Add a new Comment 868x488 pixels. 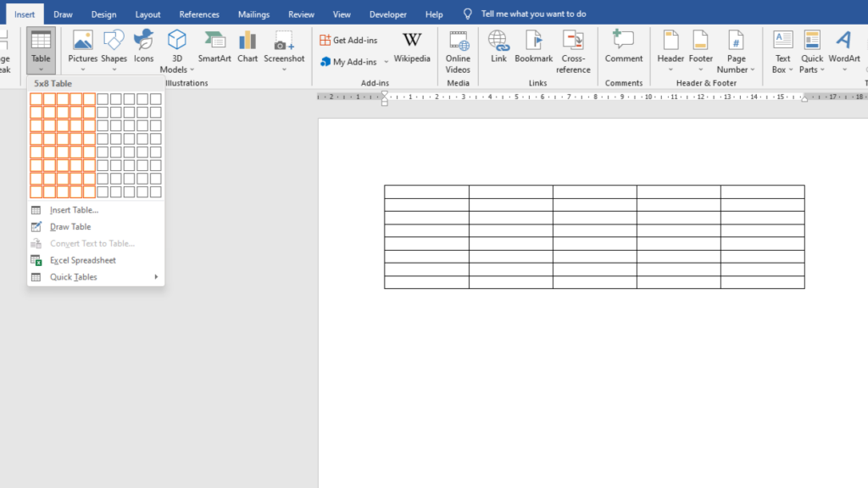[x=623, y=47]
